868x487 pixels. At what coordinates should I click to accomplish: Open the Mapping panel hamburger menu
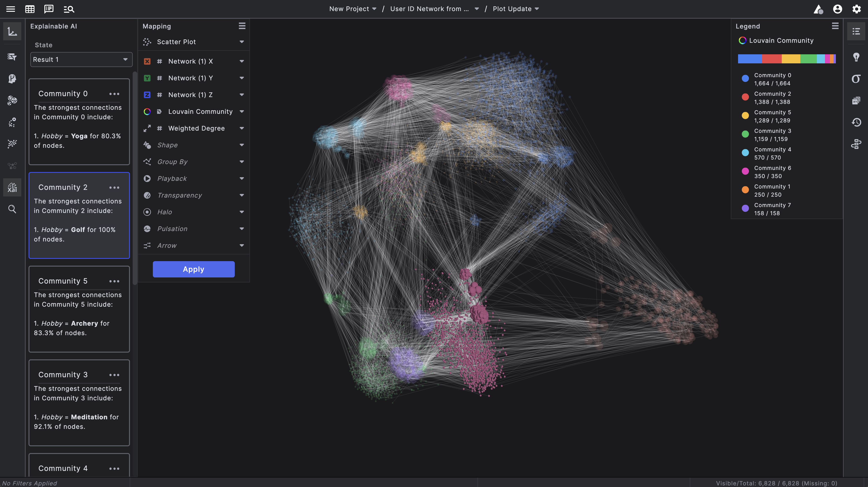(x=242, y=26)
